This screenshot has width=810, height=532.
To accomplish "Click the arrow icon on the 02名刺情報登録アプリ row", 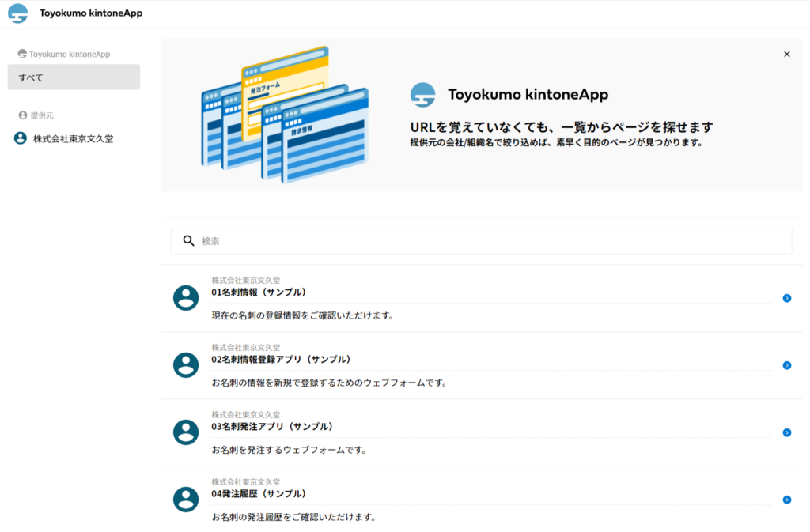I will [787, 365].
